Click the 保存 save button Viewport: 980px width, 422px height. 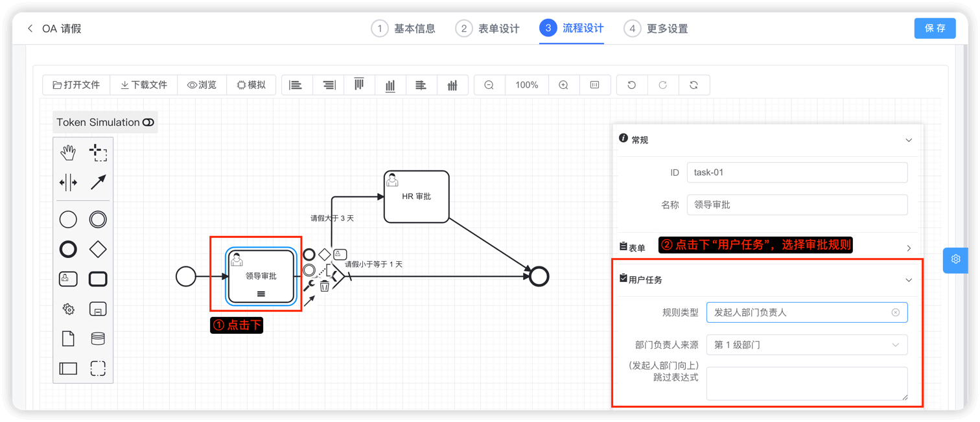coord(935,28)
